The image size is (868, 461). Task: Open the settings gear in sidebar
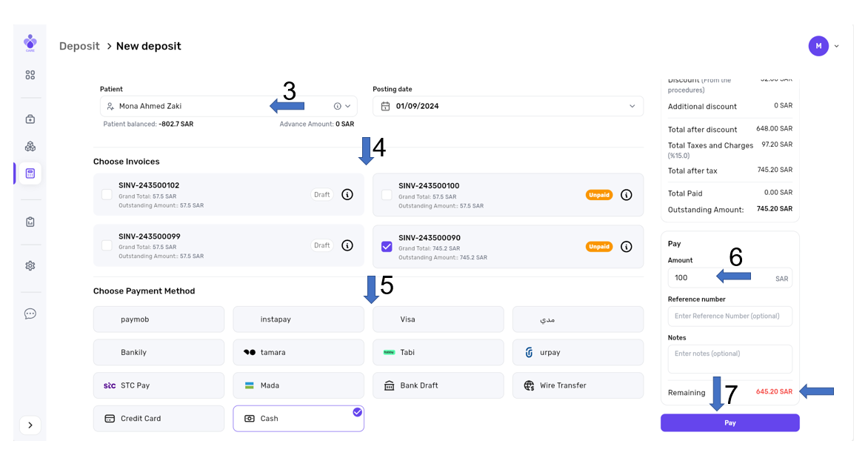tap(30, 266)
